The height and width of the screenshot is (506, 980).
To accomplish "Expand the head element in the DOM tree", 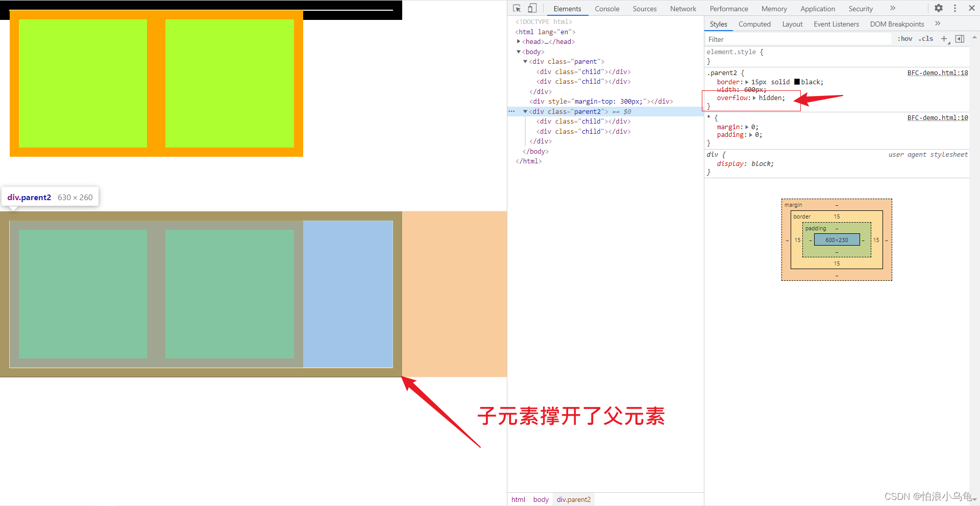I will point(519,41).
